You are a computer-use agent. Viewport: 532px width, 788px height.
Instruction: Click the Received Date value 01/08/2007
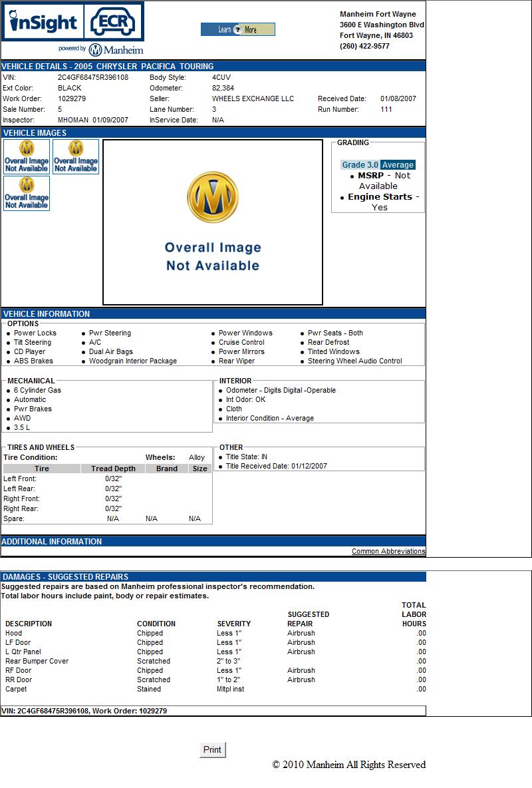tap(398, 98)
